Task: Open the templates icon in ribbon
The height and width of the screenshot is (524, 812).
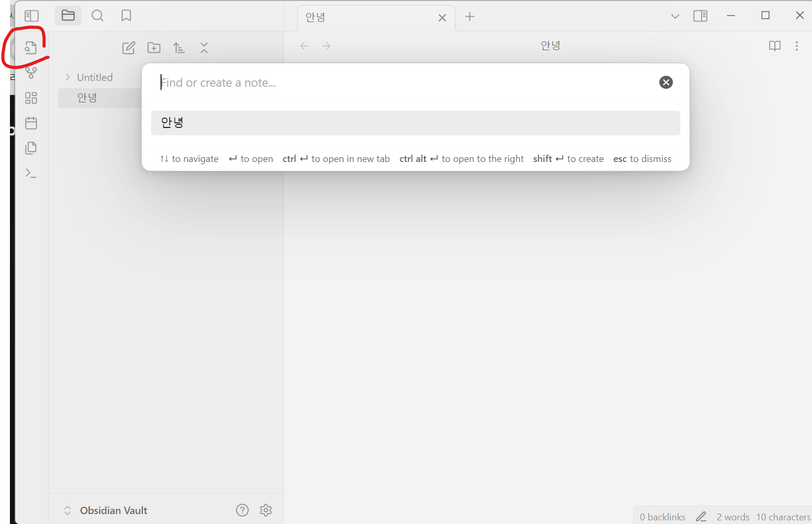Action: [31, 148]
